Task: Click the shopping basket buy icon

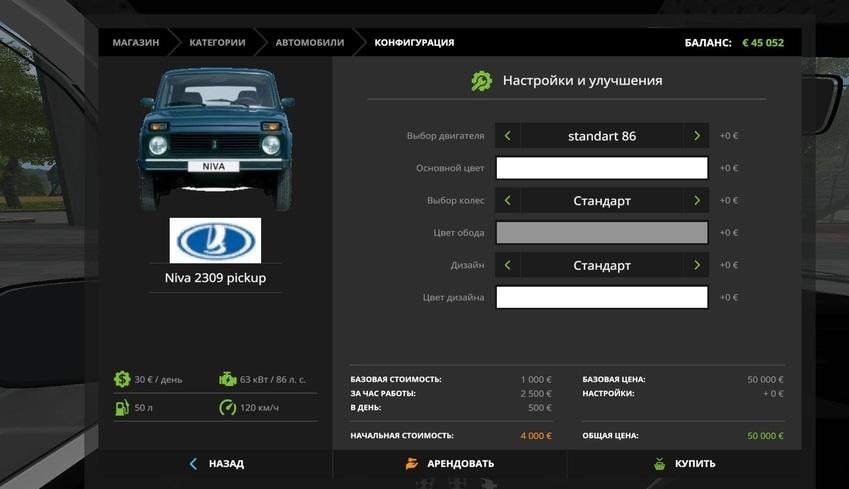Action: tap(659, 464)
